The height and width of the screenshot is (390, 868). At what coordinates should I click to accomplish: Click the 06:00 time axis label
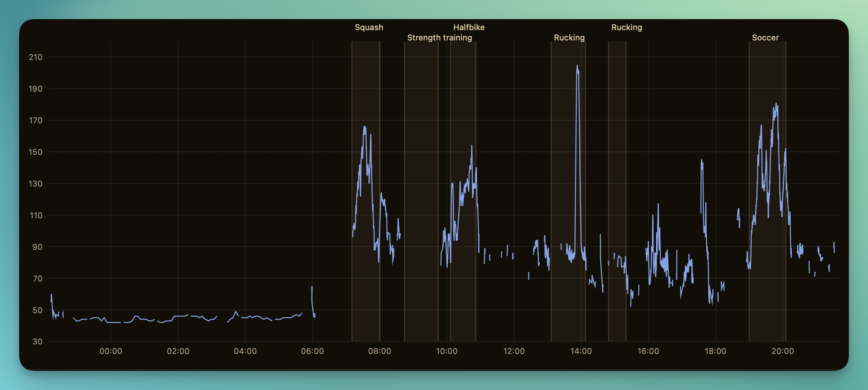pyautogui.click(x=313, y=351)
